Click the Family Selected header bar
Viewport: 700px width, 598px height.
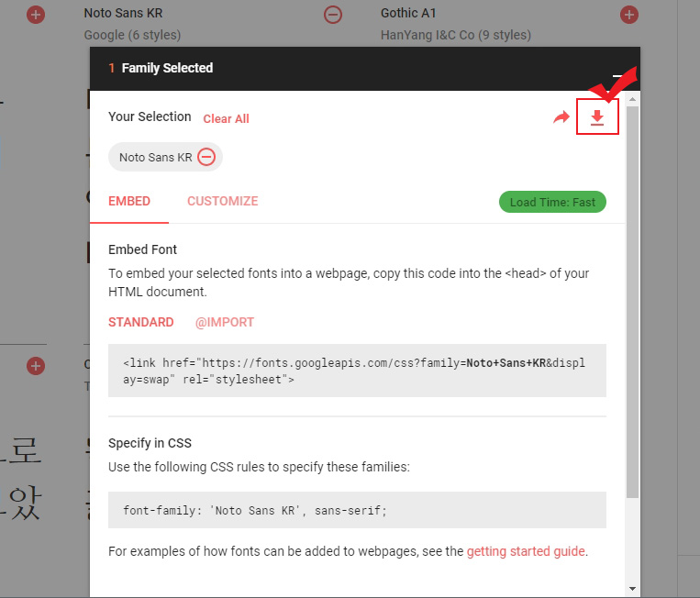[365, 68]
